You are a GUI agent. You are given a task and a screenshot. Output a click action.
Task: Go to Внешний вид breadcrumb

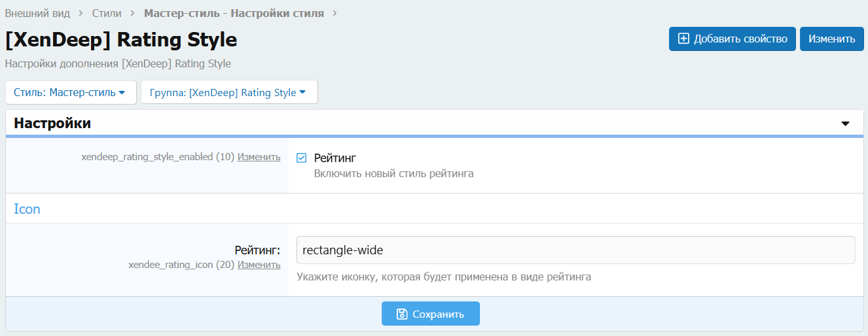[x=37, y=13]
